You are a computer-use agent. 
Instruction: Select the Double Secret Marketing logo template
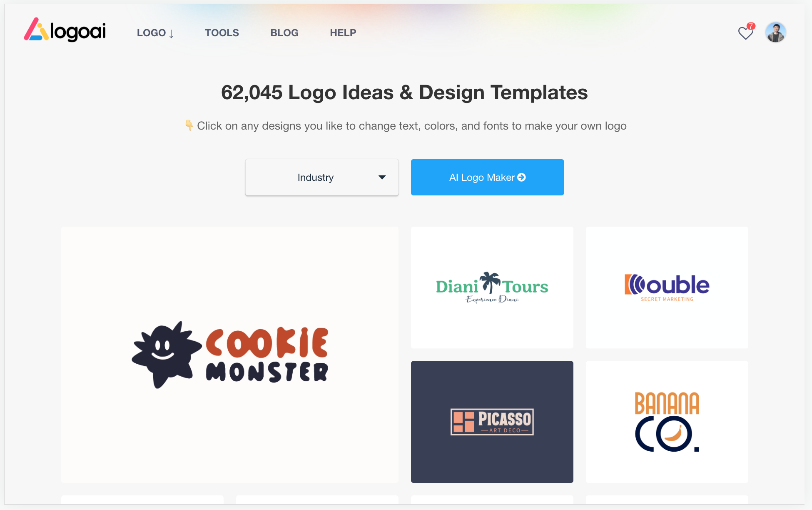coord(667,287)
